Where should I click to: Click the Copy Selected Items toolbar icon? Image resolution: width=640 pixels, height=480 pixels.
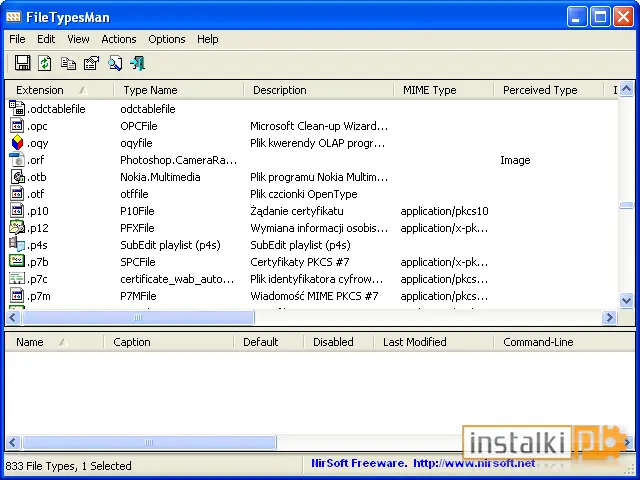(68, 63)
